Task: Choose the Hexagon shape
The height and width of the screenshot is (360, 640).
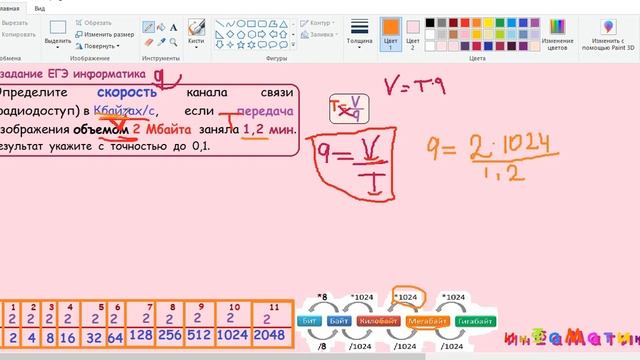Action: tap(251, 35)
